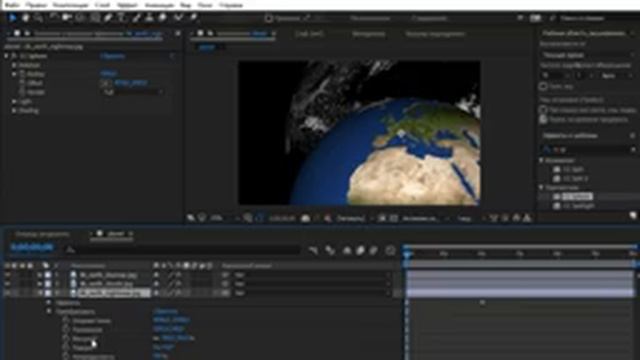Open the Edit menu
The height and width of the screenshot is (360, 640).
pyautogui.click(x=36, y=5)
